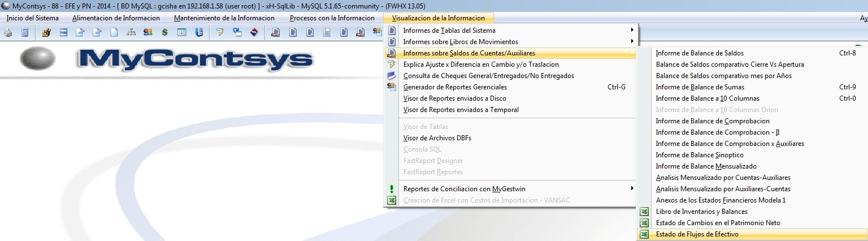Launch Generador de Reportes Gerenciales
This screenshot has width=868, height=241.
point(511,87)
